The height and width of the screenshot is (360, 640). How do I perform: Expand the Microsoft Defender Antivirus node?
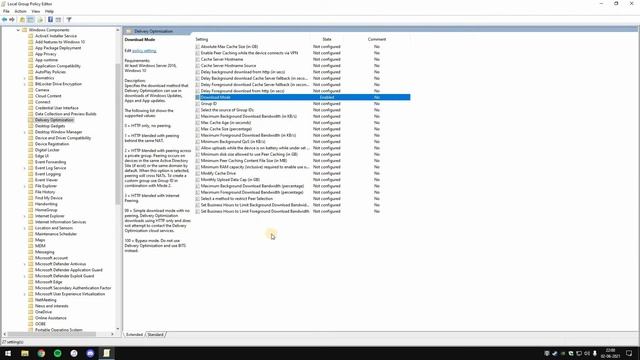click(24, 264)
